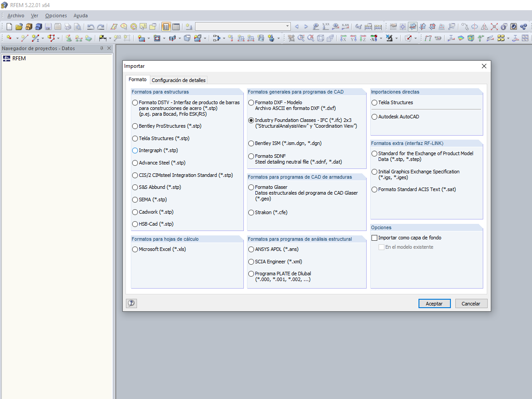Viewport: 532px width, 399px height.
Task: Enable the 'Importar como capa de fondo' checkbox
Action: pos(375,238)
